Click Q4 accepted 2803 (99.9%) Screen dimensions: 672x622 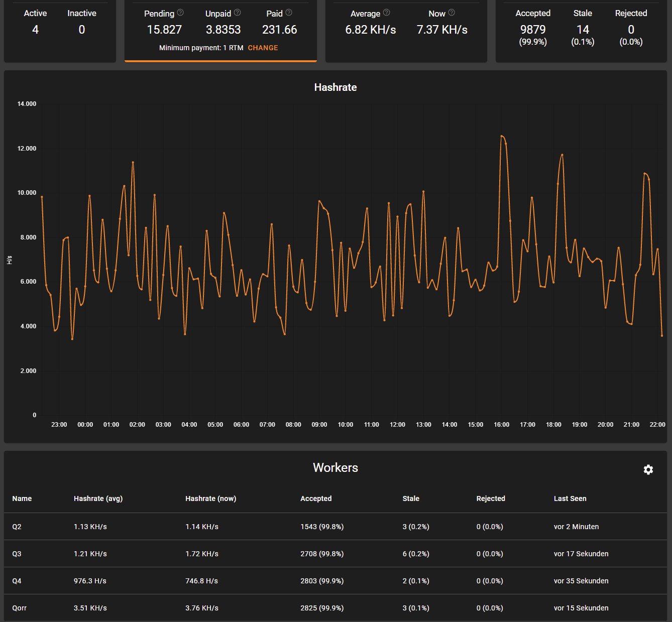[322, 581]
